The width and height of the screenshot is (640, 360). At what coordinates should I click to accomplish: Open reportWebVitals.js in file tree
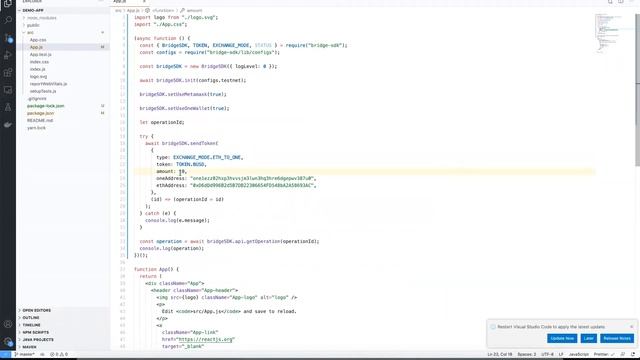click(x=48, y=84)
